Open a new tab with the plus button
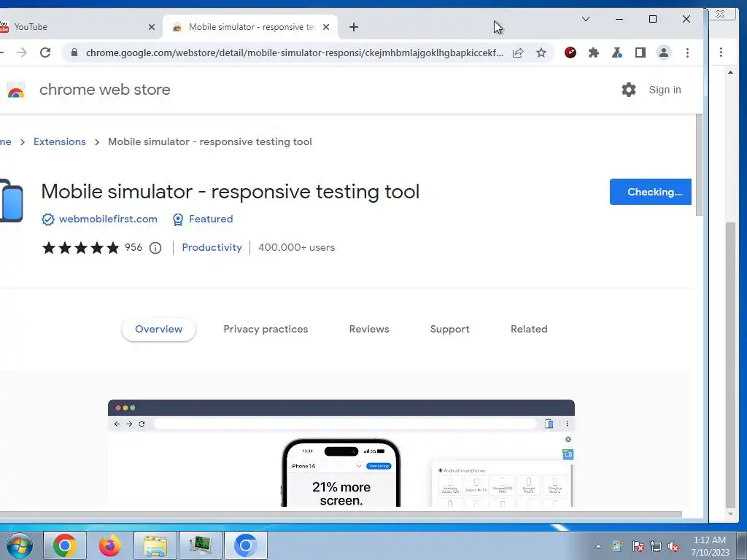The width and height of the screenshot is (747, 560). pos(354,27)
